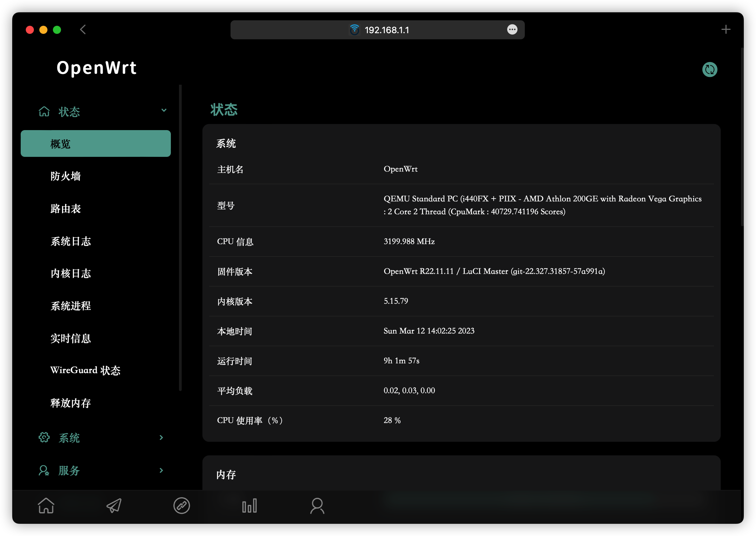Click the 主机名 label
This screenshot has height=536, width=756.
230,169
